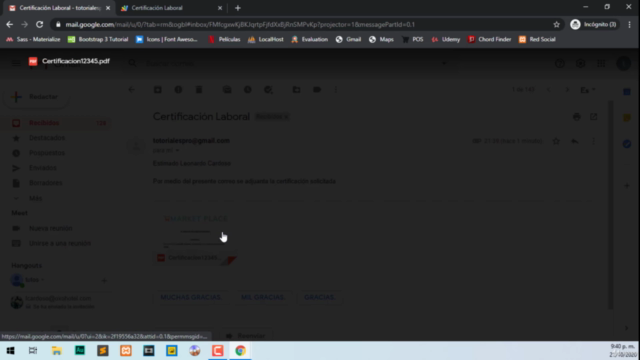Expand Más sidebar section
640x360 pixels.
click(x=36, y=198)
